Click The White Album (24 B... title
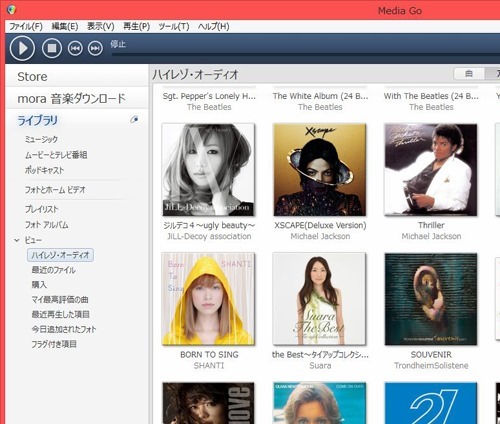This screenshot has height=424, width=500. (320, 96)
